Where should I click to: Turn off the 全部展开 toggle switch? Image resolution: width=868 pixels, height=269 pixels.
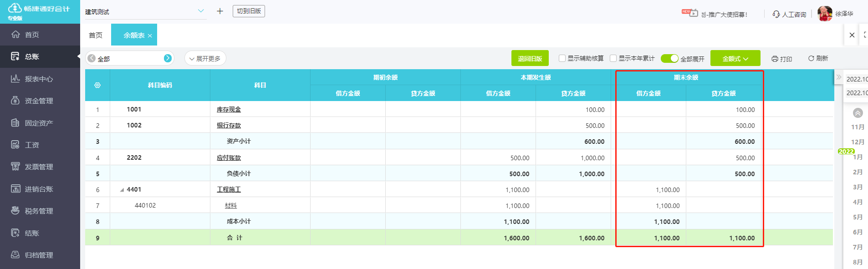coord(669,58)
